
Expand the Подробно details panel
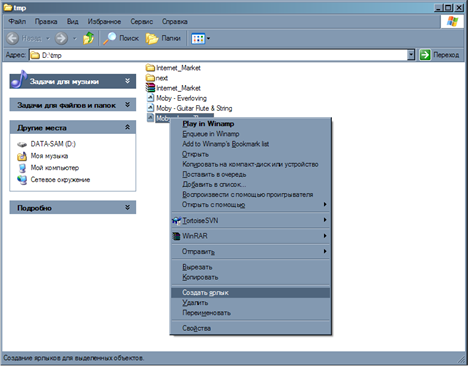(x=127, y=207)
